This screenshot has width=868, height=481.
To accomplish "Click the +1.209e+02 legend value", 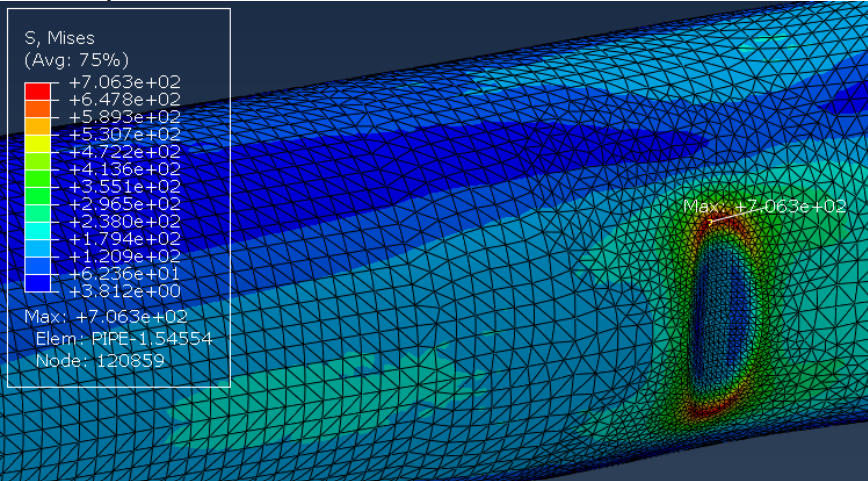I will pos(125,256).
